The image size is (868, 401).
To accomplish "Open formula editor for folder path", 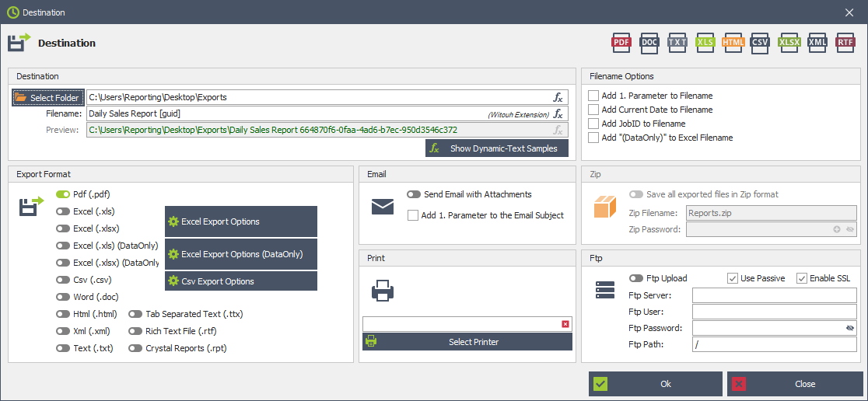I will click(x=558, y=97).
